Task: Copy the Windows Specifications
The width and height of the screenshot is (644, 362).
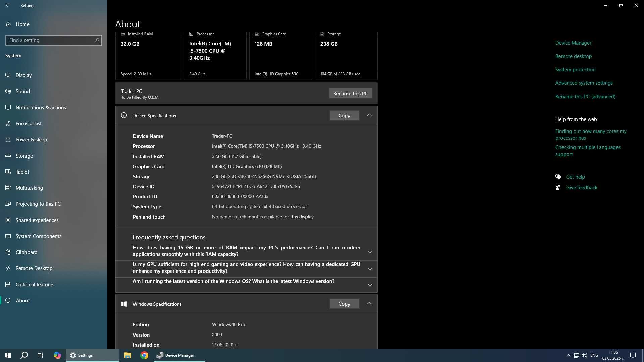Action: (344, 304)
